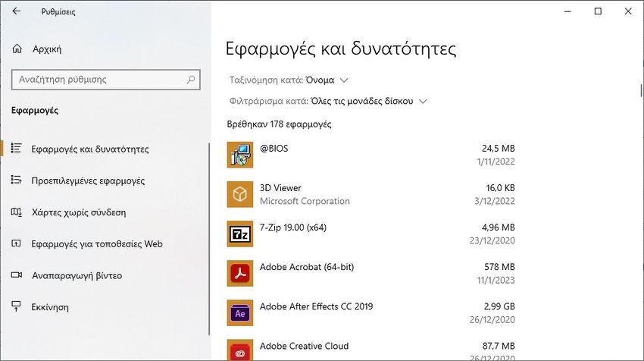
Task: Click the chevron next to Όνομα
Action: point(344,80)
